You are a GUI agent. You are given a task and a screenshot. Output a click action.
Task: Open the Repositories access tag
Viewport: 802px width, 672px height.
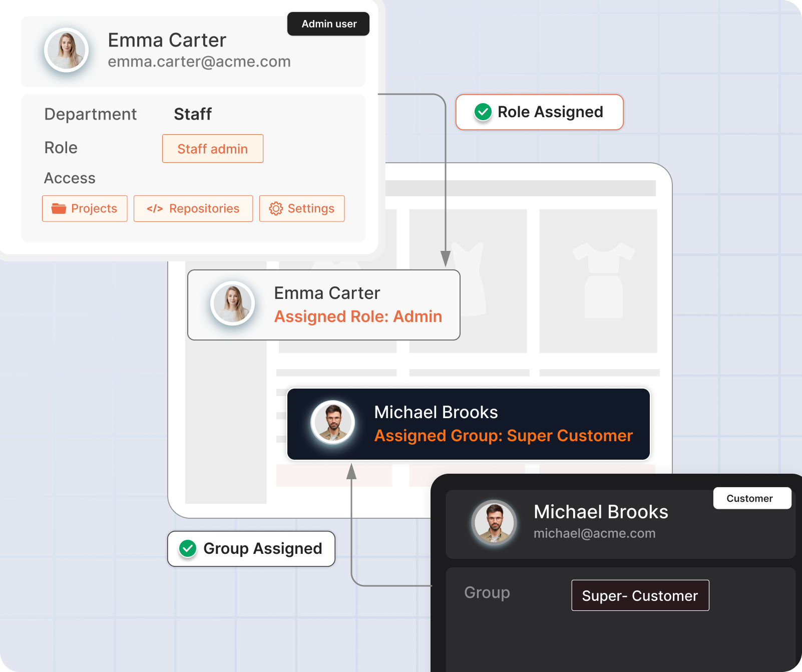(x=193, y=208)
